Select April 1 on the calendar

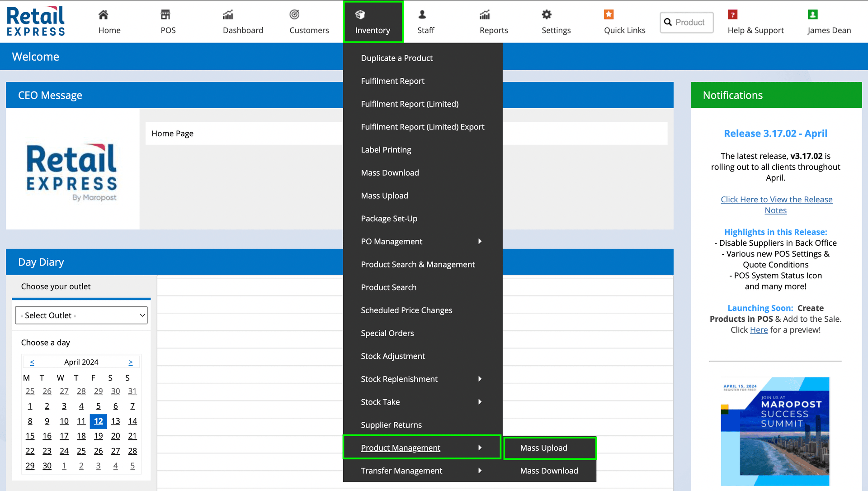30,406
